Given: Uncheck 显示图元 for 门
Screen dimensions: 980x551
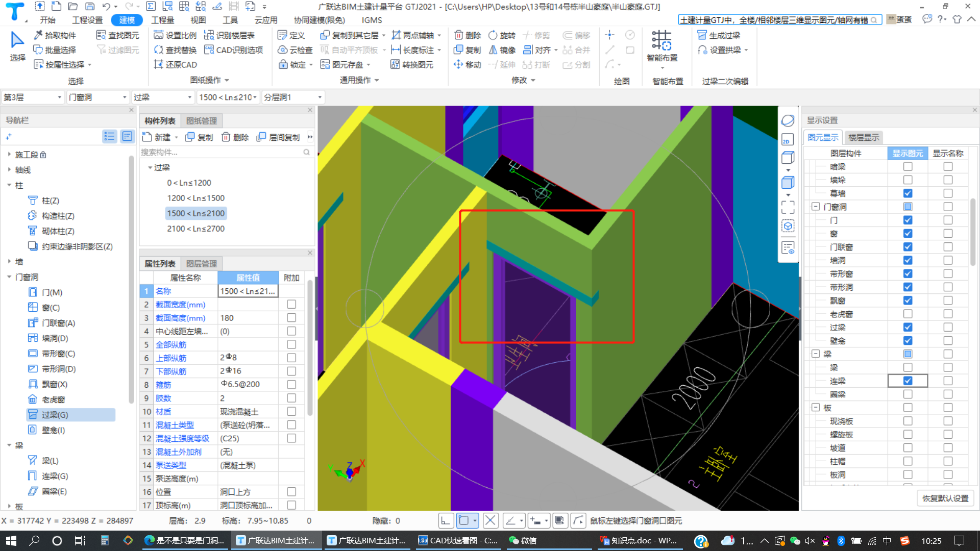Looking at the screenshot, I should click(908, 220).
